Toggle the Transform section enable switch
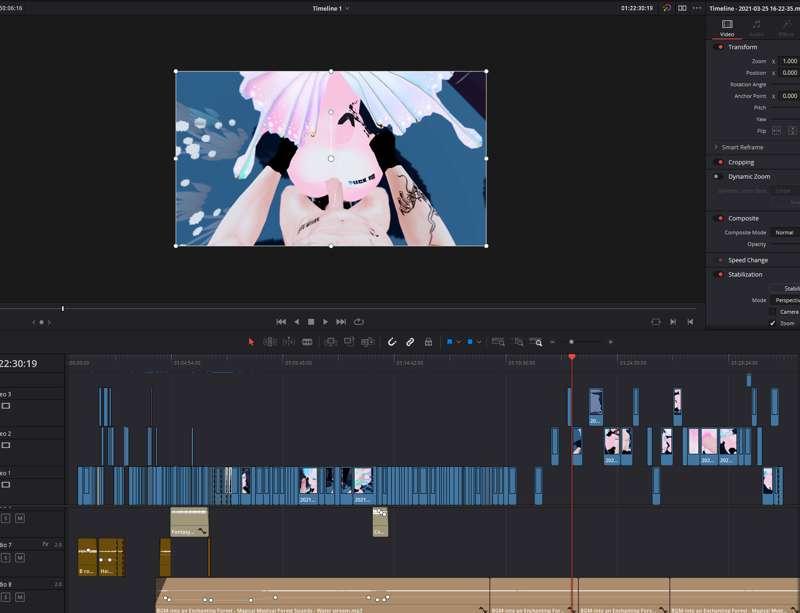The image size is (800, 613). click(720, 47)
